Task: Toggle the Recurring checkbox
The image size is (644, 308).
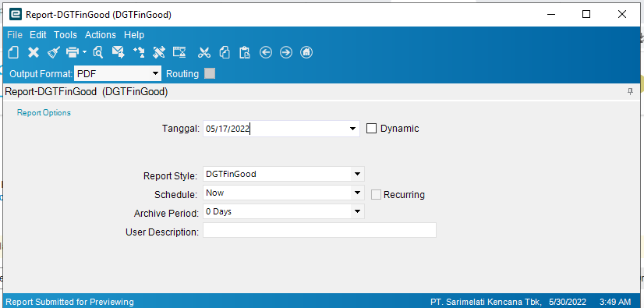Action: [376, 195]
